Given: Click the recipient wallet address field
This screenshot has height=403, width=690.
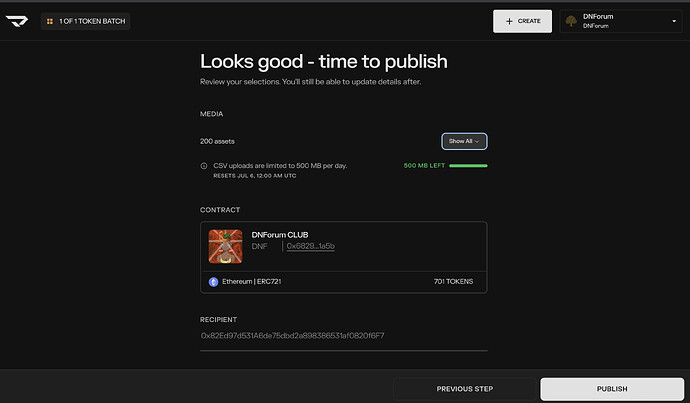Looking at the screenshot, I should pos(344,336).
